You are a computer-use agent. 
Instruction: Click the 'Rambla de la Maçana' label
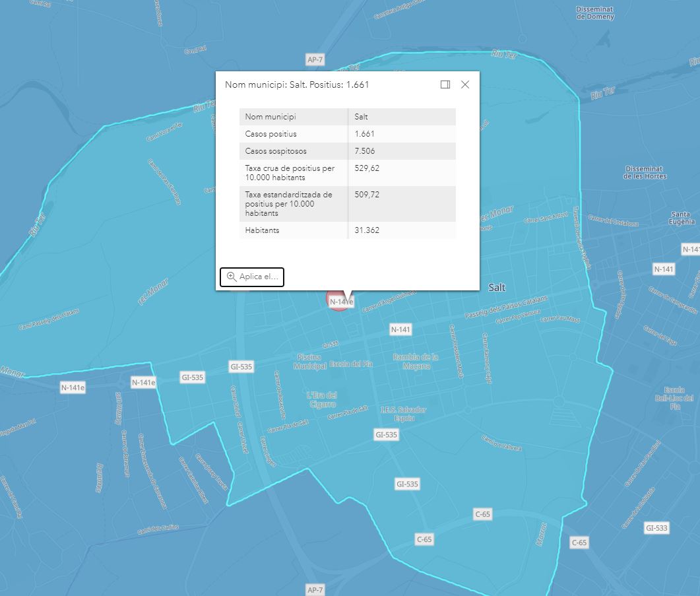(x=416, y=362)
